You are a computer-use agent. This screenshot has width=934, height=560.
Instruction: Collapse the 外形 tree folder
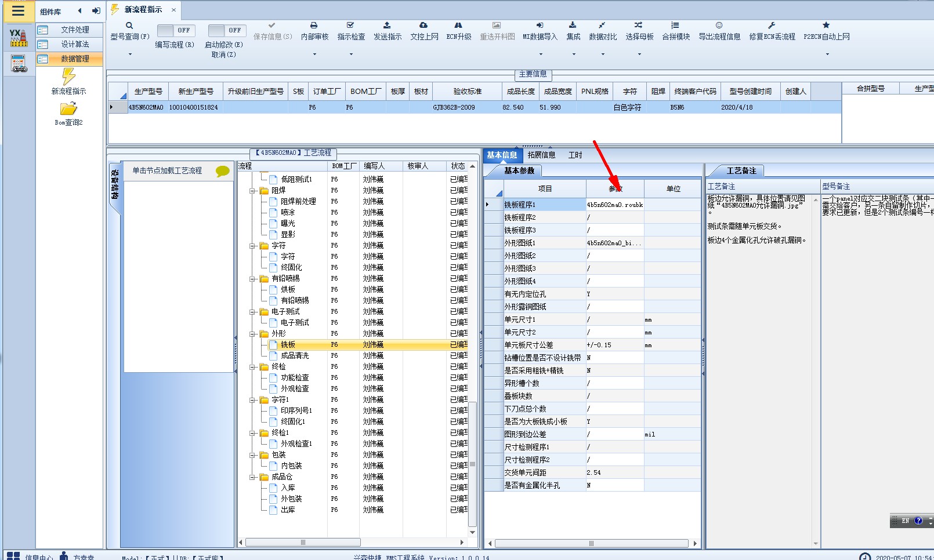(x=253, y=334)
